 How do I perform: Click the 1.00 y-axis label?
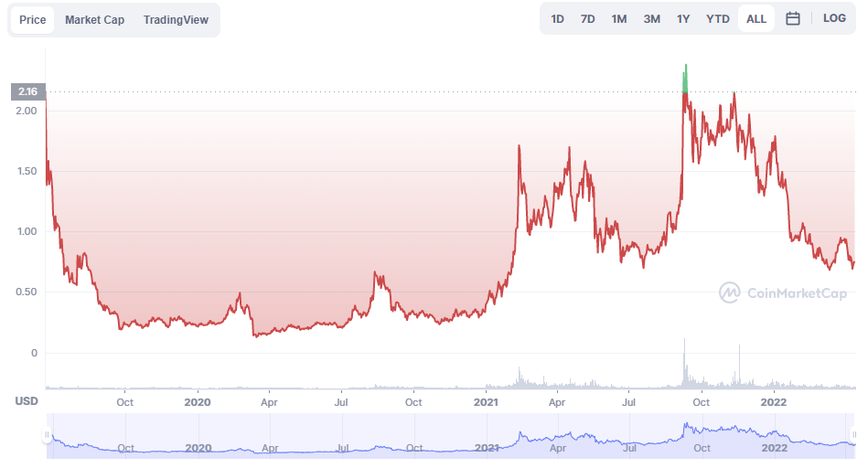coord(27,231)
